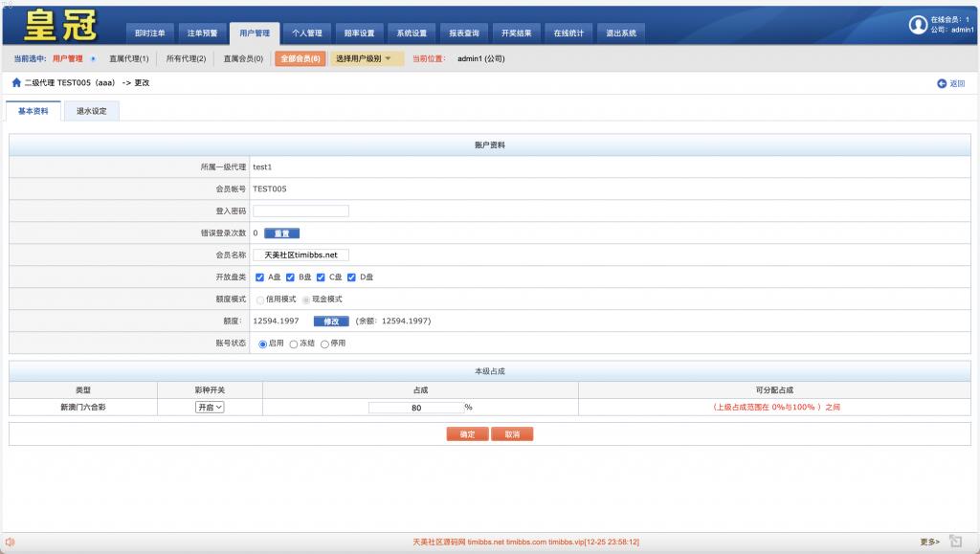Click 返回 link to go back
Image resolution: width=980 pixels, height=554 pixels.
pos(957,83)
